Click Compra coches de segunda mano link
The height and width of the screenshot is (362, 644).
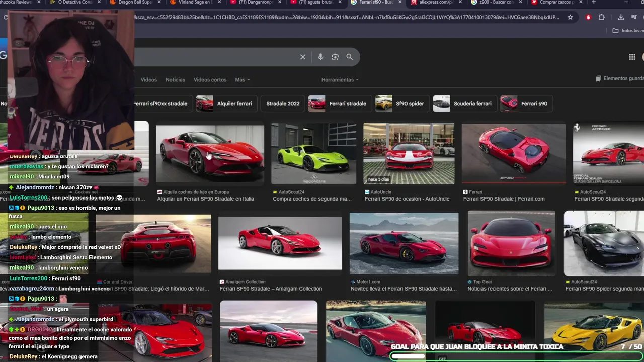(x=312, y=199)
